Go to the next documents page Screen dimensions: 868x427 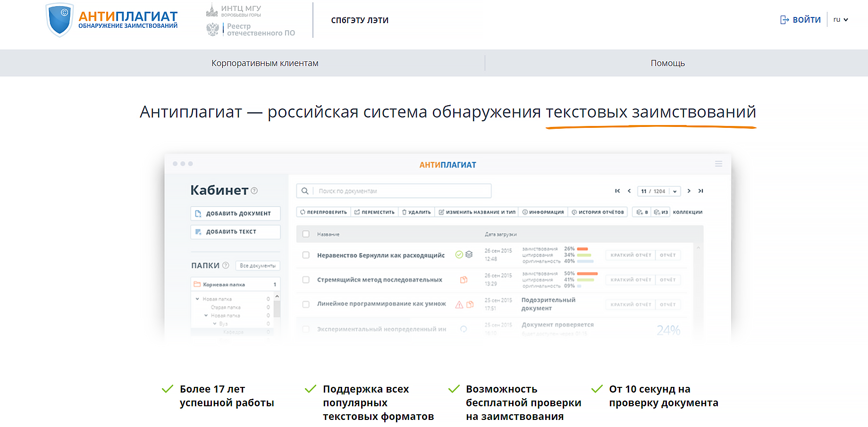689,191
